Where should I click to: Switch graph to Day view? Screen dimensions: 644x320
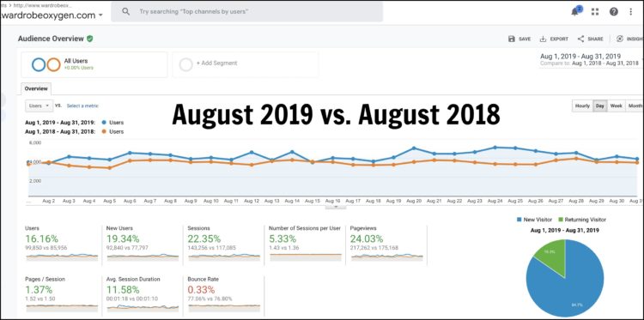(599, 106)
